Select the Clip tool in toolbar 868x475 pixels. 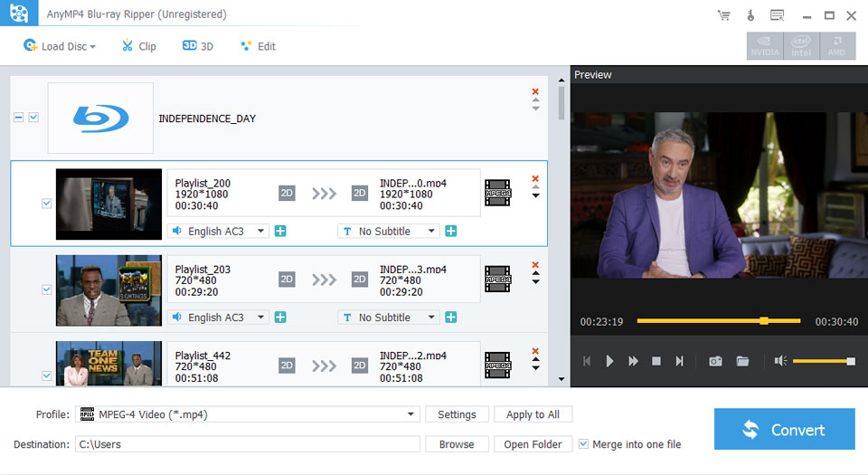(x=138, y=46)
